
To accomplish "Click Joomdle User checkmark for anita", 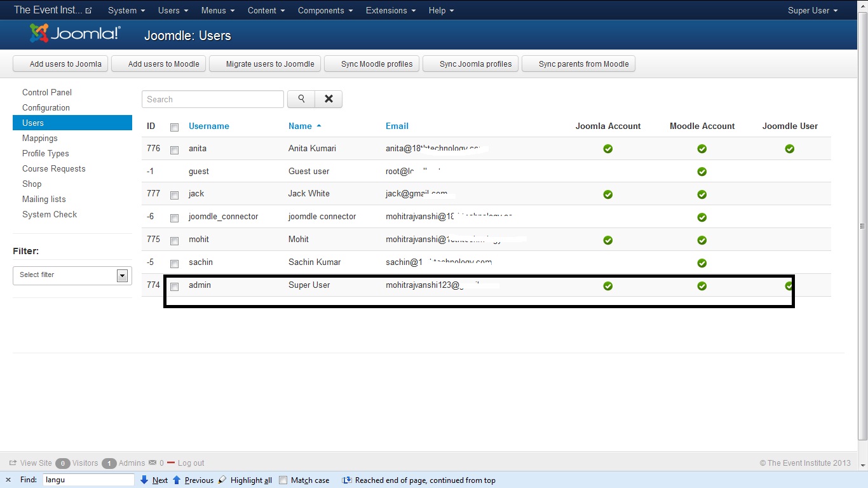I will [x=790, y=149].
